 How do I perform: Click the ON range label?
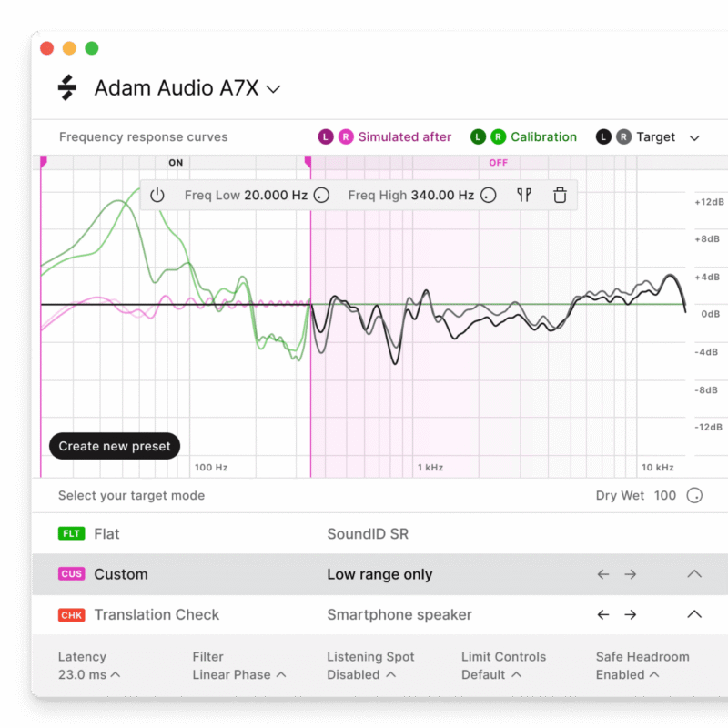(176, 163)
